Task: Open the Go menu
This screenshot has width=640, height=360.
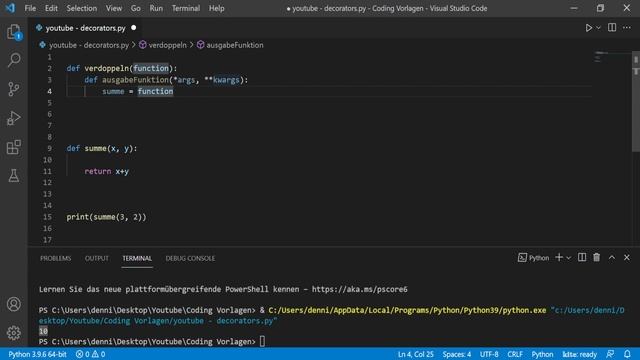Action: (136, 8)
